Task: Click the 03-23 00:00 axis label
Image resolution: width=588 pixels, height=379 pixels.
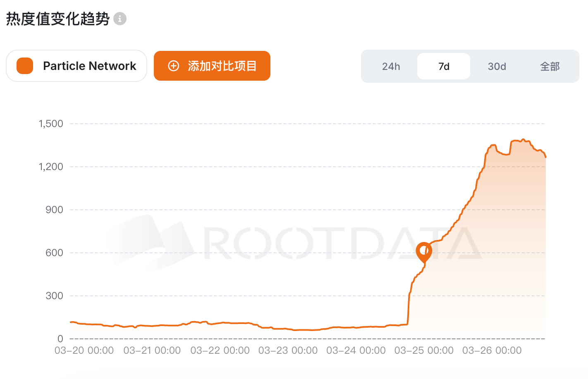Action: [x=288, y=350]
